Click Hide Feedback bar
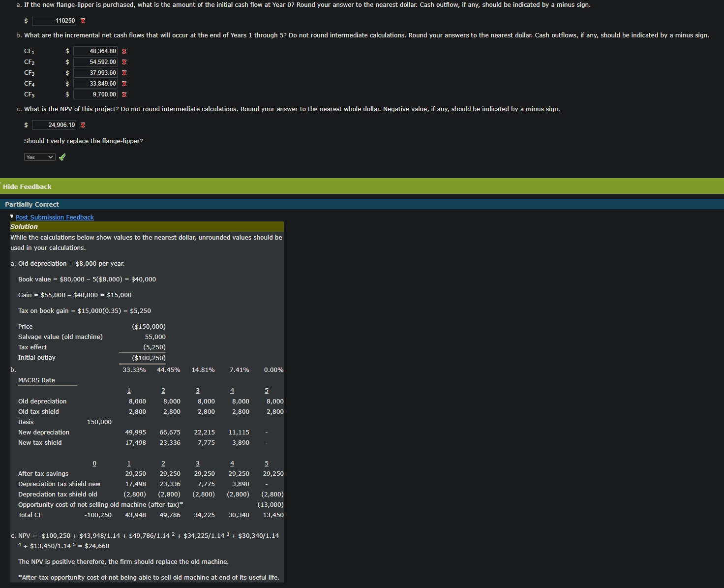The width and height of the screenshot is (724, 588). pyautogui.click(x=27, y=186)
